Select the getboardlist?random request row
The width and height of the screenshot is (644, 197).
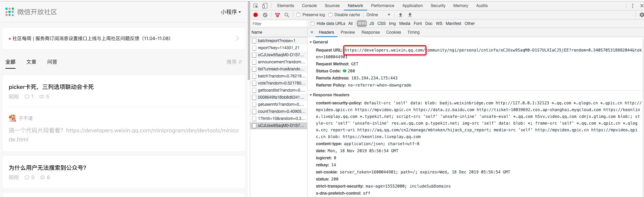pos(279,90)
